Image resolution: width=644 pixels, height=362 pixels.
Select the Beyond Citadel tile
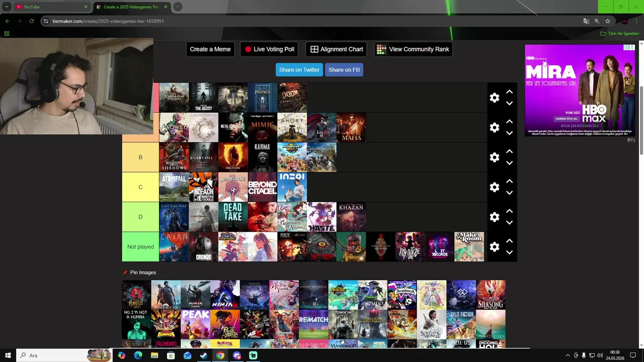point(263,187)
